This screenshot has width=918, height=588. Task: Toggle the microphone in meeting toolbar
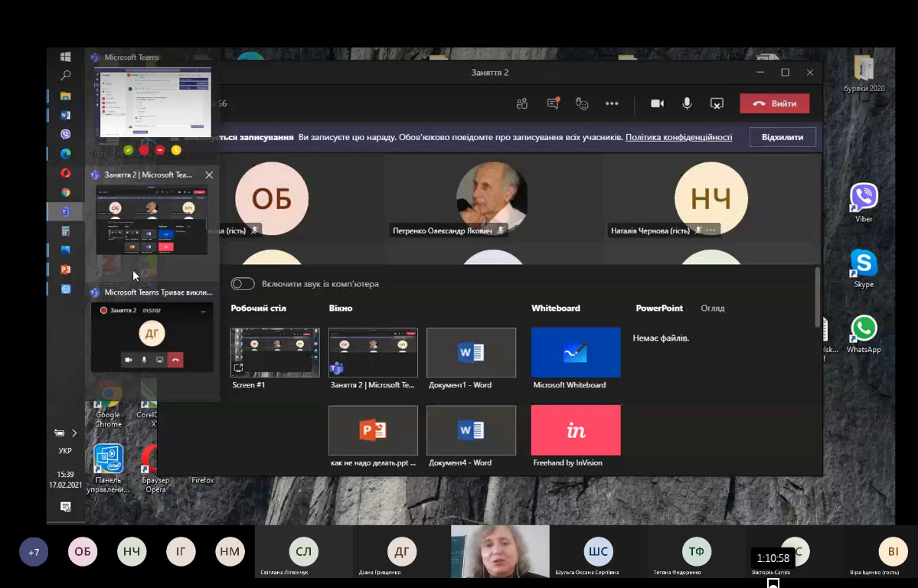tap(687, 103)
